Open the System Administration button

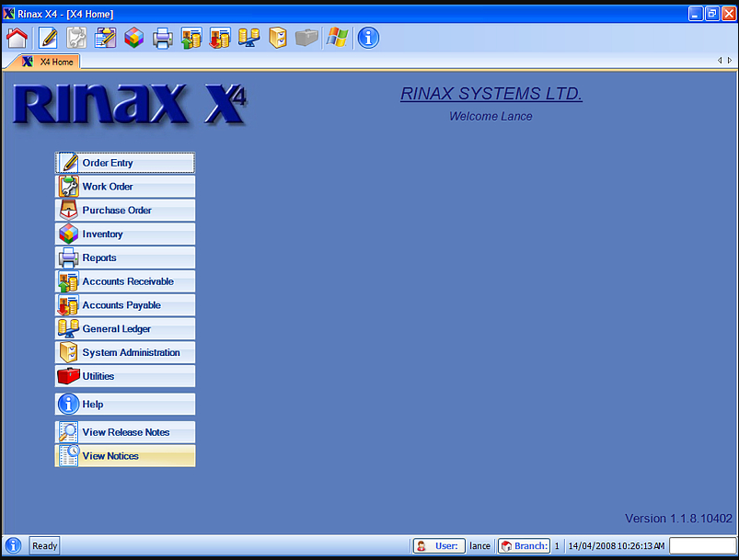tap(125, 352)
